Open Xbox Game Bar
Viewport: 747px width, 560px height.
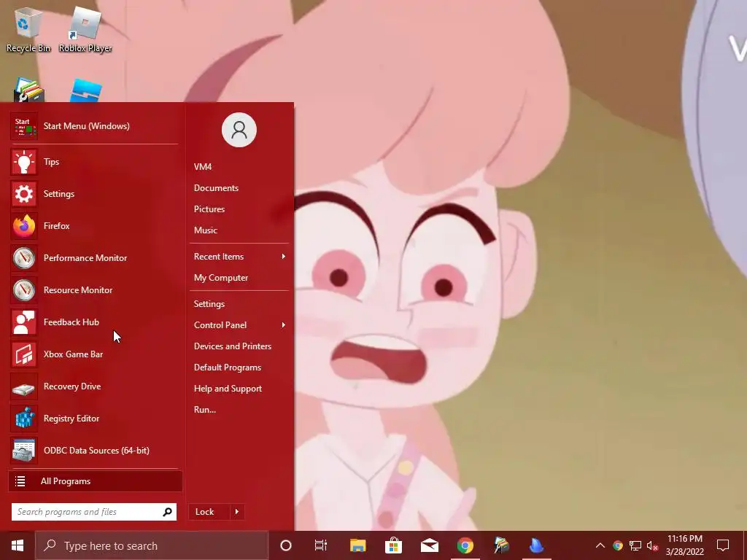point(94,354)
